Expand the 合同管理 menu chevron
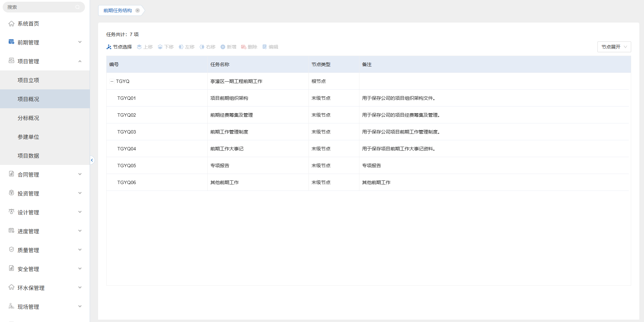Viewport: 644px width, 322px height. (x=80, y=174)
